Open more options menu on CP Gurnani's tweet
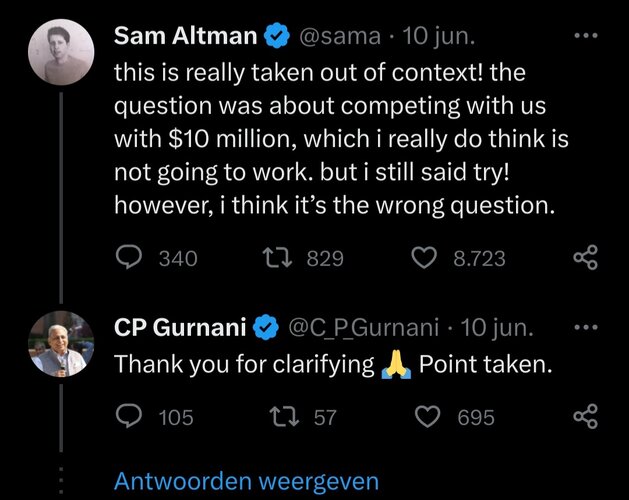This screenshot has width=629, height=500. point(586,327)
